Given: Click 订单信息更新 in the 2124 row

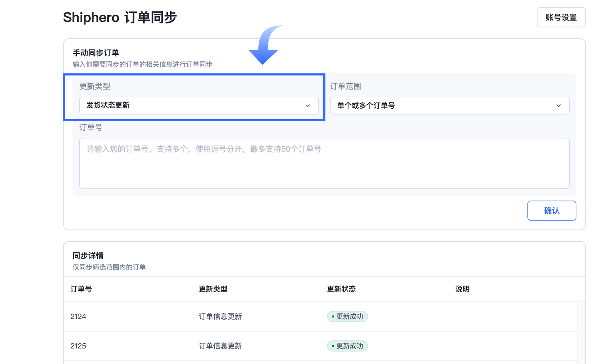Looking at the screenshot, I should coord(220,316).
